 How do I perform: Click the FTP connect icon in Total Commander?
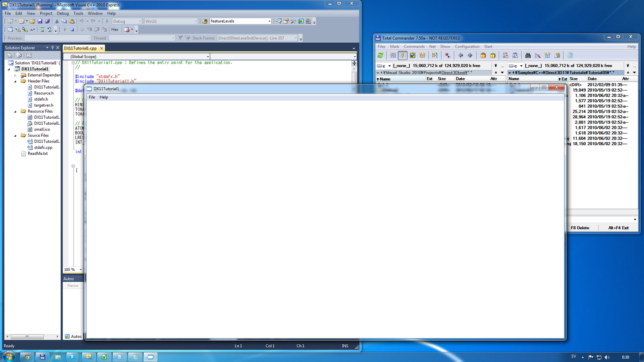506,56
